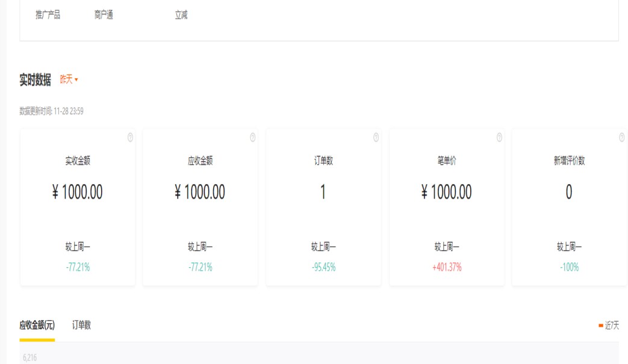
Task: Click help icon on 订单数 card
Action: pyautogui.click(x=376, y=138)
